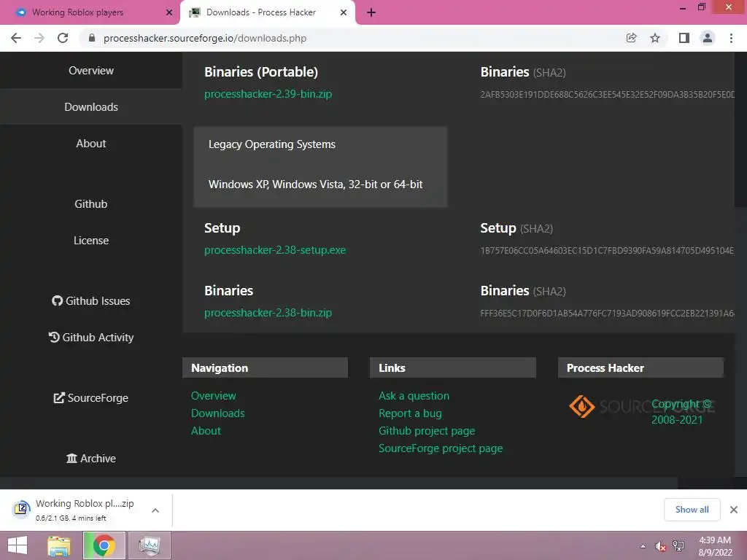Download processhacker-2.39-bin.zip
747x560 pixels.
(x=268, y=94)
